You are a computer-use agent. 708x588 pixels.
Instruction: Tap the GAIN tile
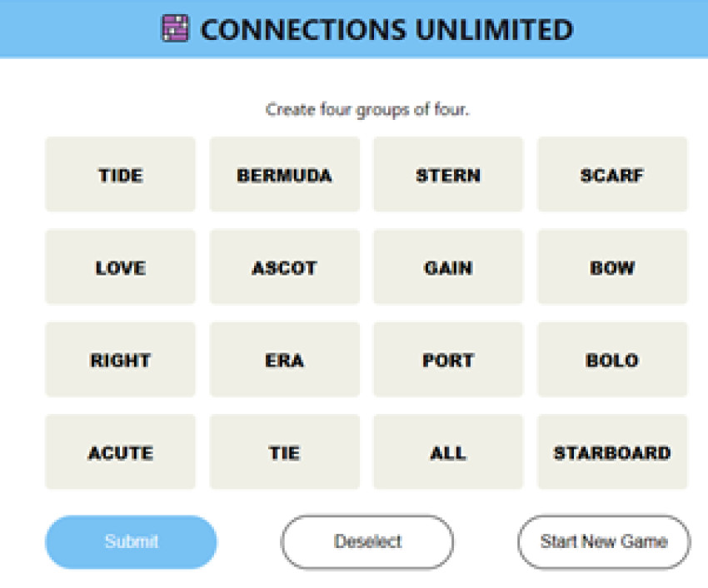point(448,267)
